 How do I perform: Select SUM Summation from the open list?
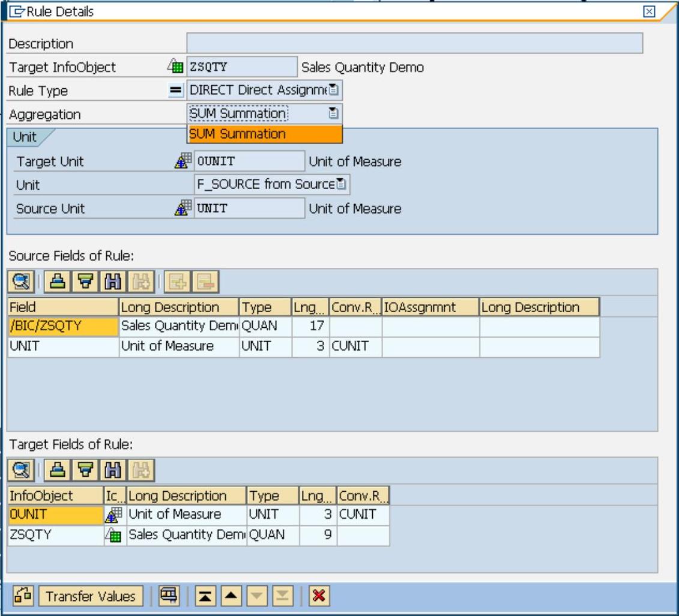point(264,134)
